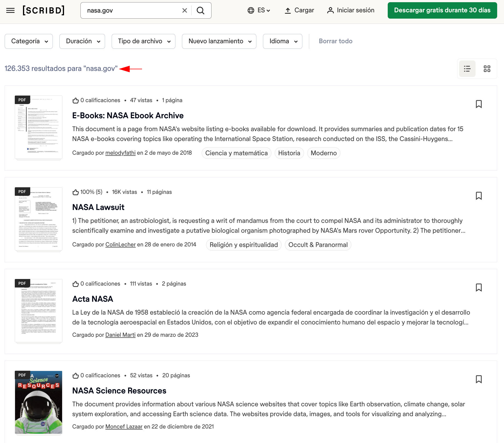Click the NASA Science Resources cover thumbnail
Viewport: 504px width, 443px height.
pos(39,402)
